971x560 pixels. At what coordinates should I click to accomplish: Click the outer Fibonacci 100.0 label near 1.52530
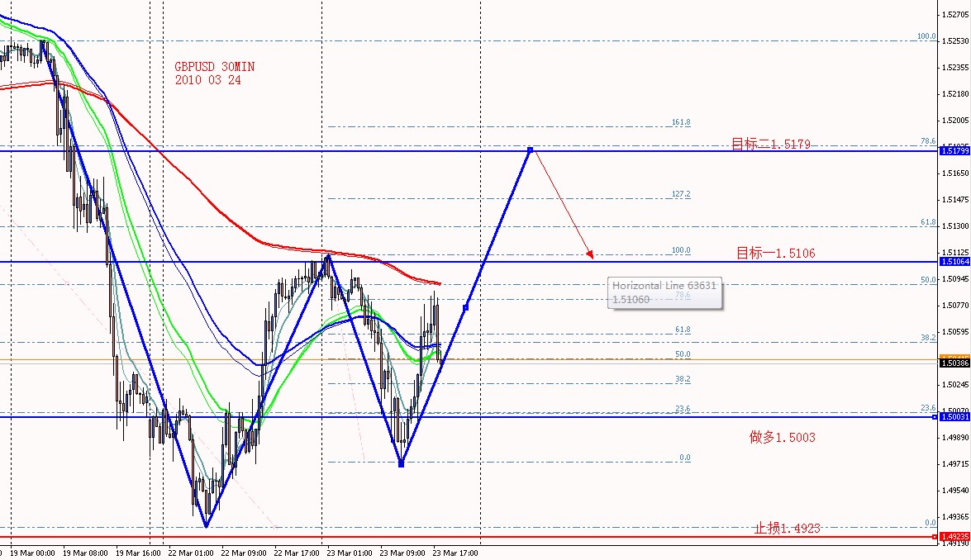coord(927,36)
